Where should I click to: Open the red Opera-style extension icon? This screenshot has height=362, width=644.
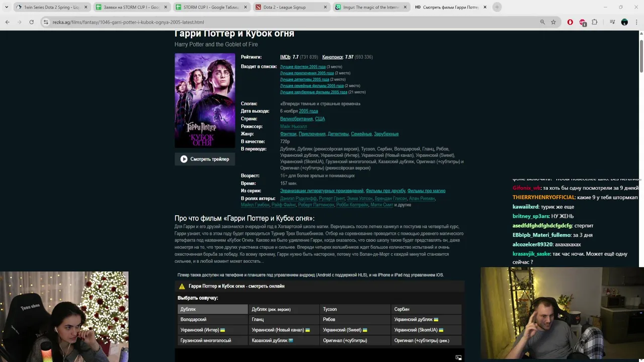[x=570, y=22]
